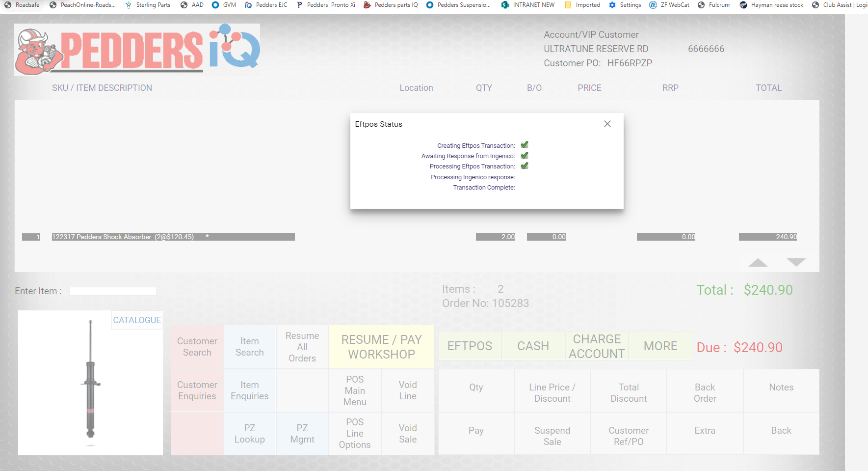Open the GVM bookmark
The image size is (868, 471).
coord(224,5)
